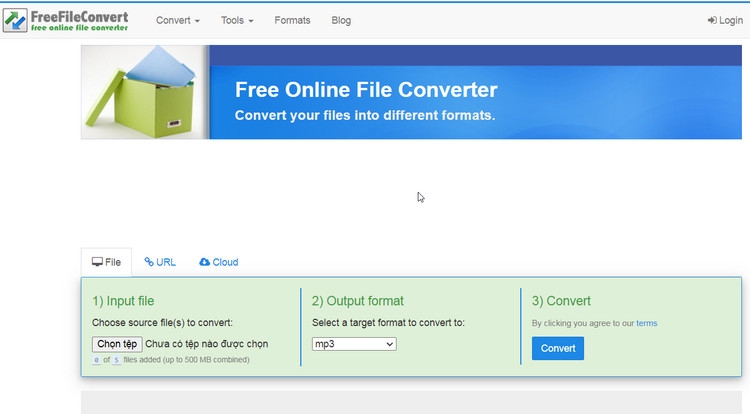Click the blue Convert button
Image resolution: width=750 pixels, height=414 pixels.
click(x=558, y=349)
